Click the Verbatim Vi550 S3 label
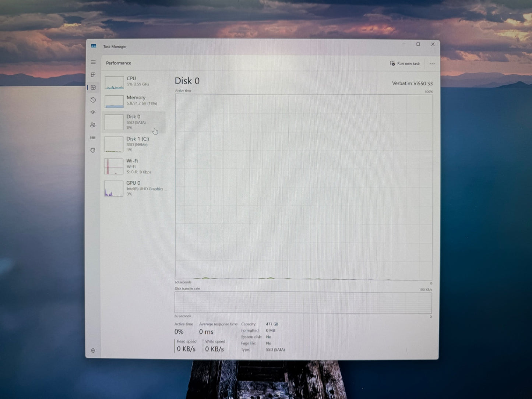The width and height of the screenshot is (532, 399). tap(412, 84)
